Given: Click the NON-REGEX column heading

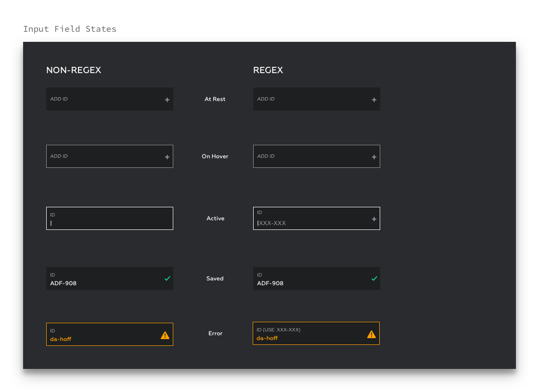Looking at the screenshot, I should coord(74,70).
